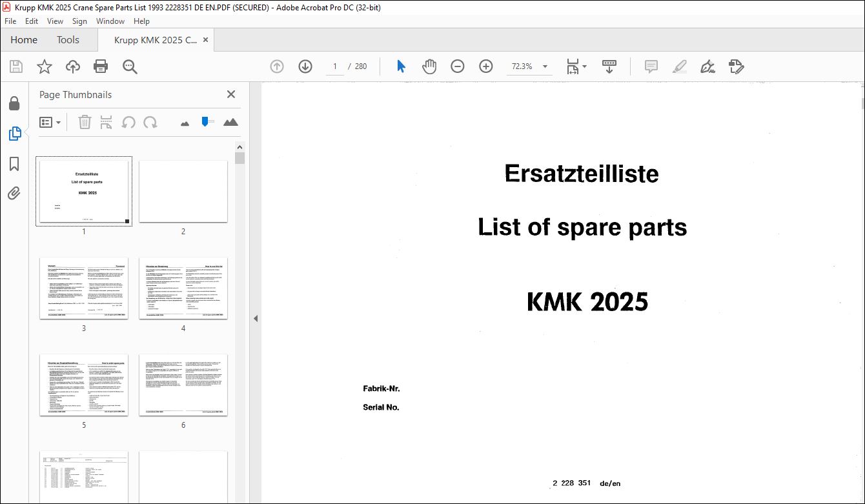The width and height of the screenshot is (865, 504).
Task: Toggle the Page Thumbnails sidebar icon
Action: pyautogui.click(x=14, y=134)
